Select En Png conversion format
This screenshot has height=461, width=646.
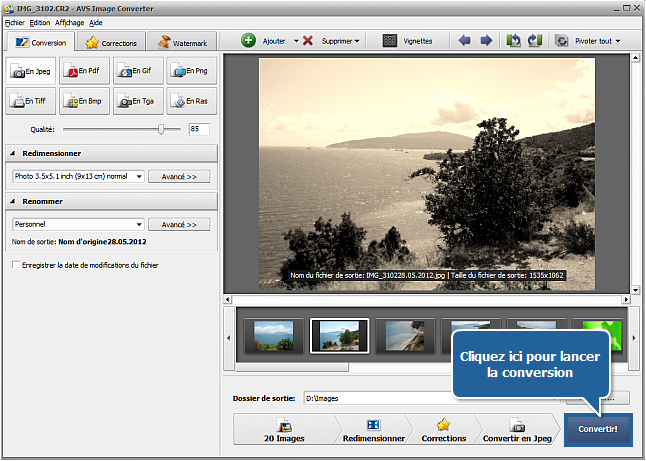192,71
